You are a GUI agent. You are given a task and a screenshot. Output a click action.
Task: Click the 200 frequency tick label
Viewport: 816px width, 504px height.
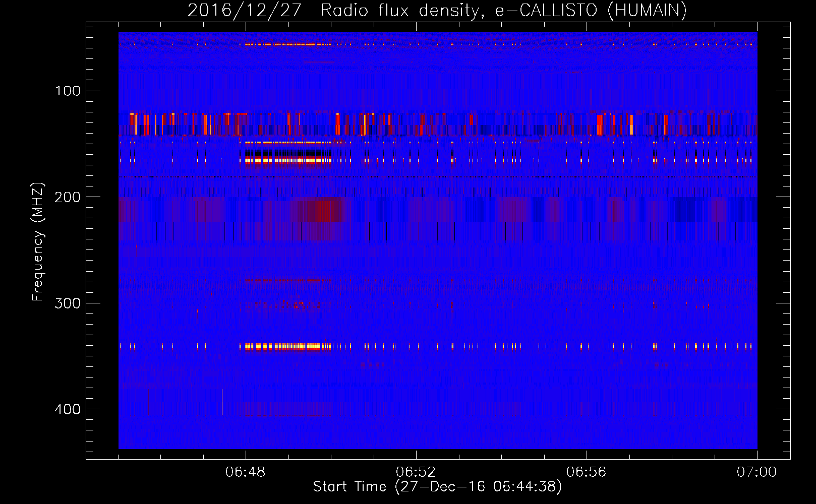68,197
